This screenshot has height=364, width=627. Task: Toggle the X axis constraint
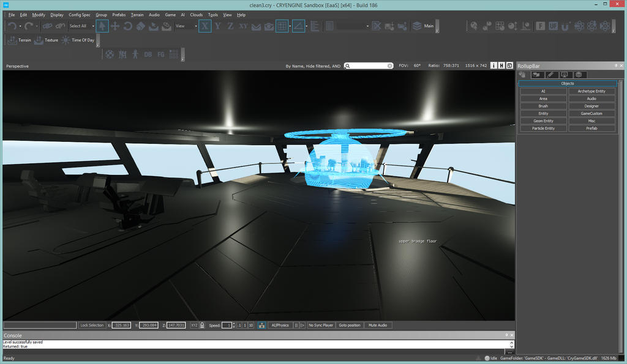click(205, 26)
